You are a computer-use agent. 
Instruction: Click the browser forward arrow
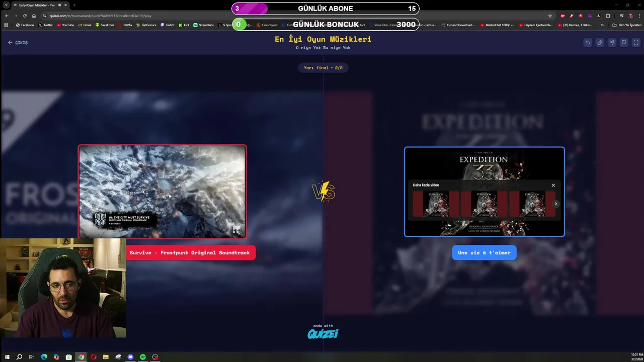tap(15, 16)
